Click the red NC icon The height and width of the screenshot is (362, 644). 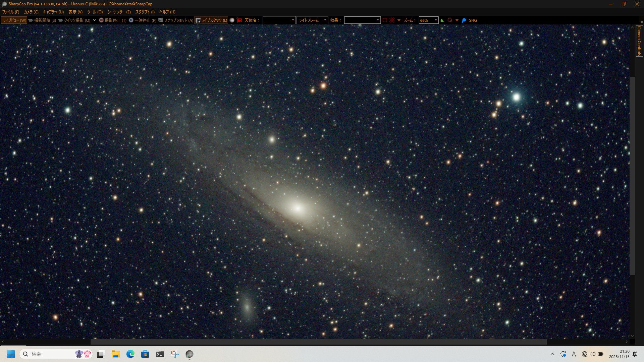point(239,20)
